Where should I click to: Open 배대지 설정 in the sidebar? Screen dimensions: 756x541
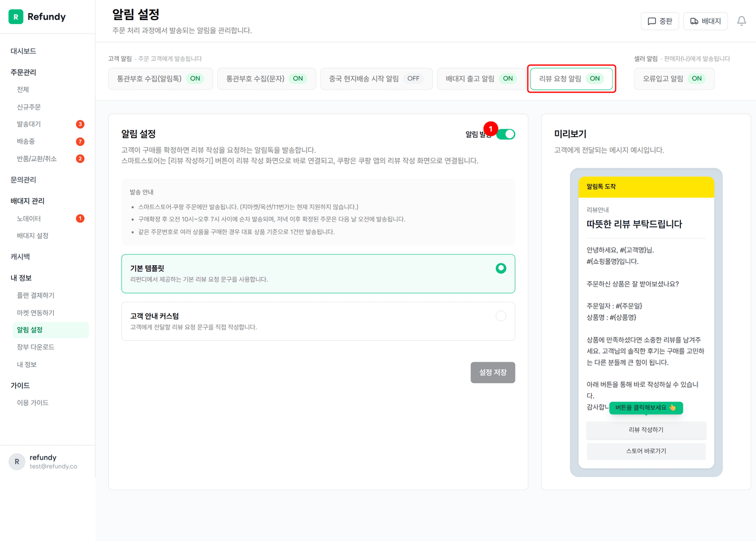pos(32,236)
